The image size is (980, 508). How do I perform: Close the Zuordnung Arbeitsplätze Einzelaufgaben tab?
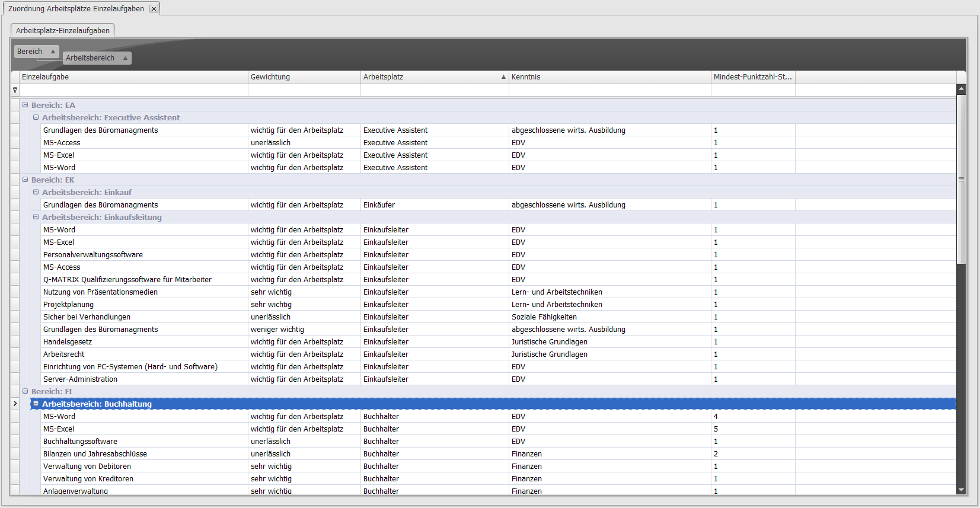pos(154,9)
